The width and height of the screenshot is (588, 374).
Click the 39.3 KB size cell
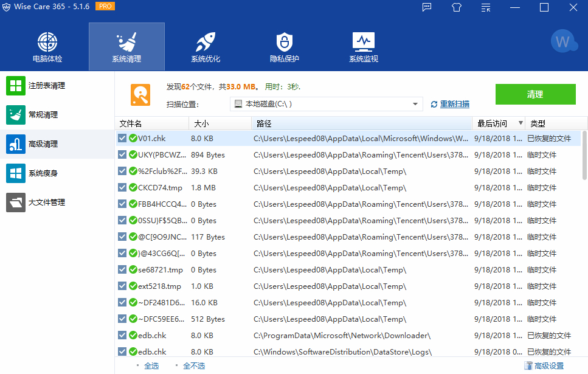click(x=204, y=171)
